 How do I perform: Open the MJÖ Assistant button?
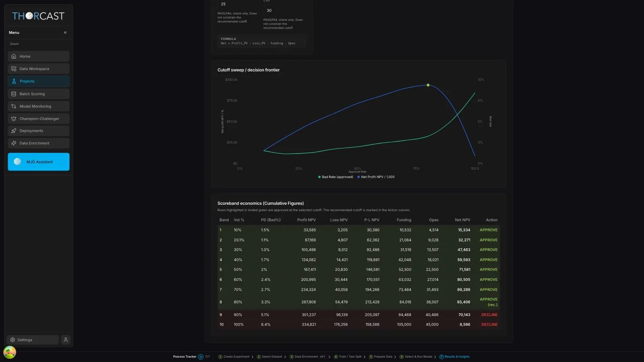(39, 162)
